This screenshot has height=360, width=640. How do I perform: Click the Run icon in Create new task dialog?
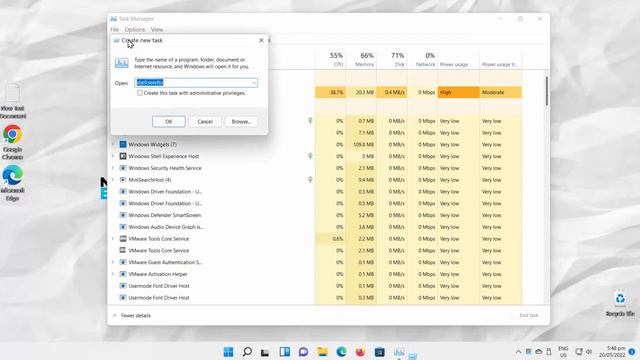coord(122,63)
